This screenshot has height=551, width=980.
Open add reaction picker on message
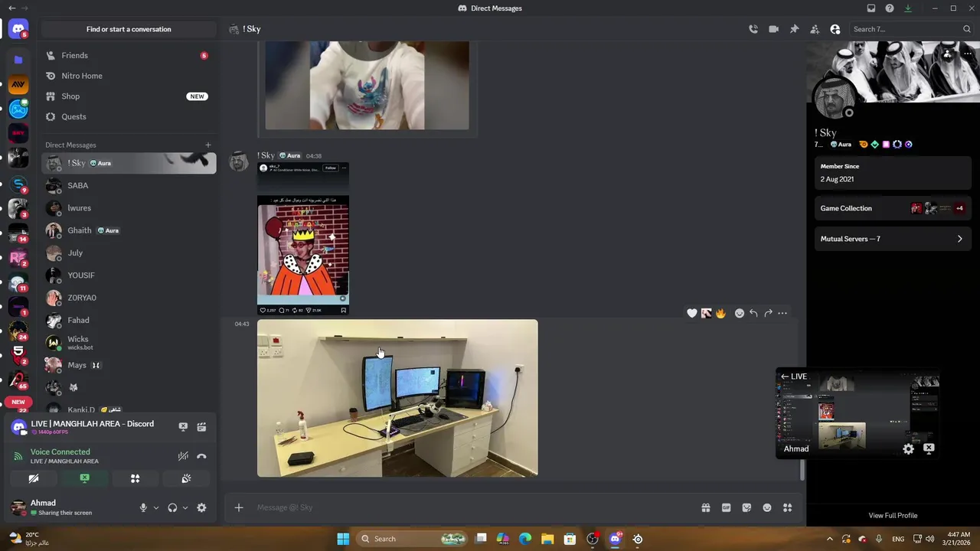click(x=740, y=313)
